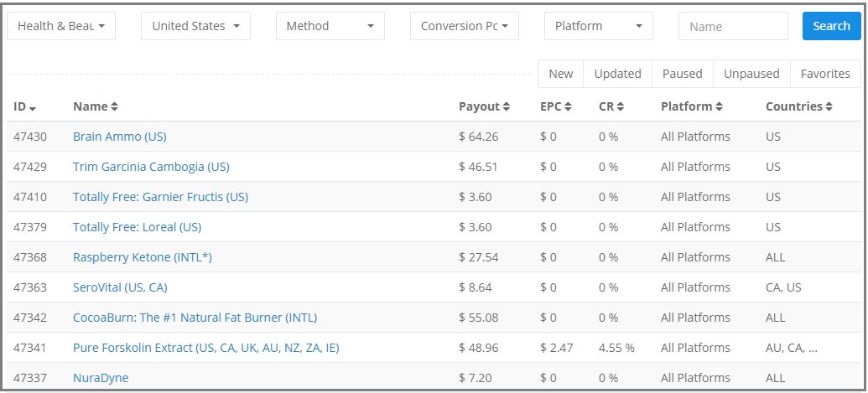Sort table by ID column
Viewport: 868px width, 393px height.
click(25, 106)
